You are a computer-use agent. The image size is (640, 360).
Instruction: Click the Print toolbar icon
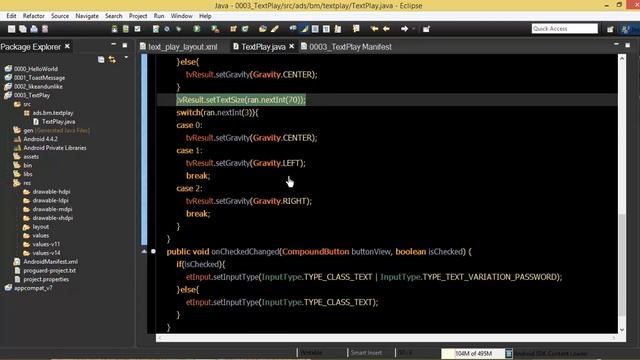point(34,29)
